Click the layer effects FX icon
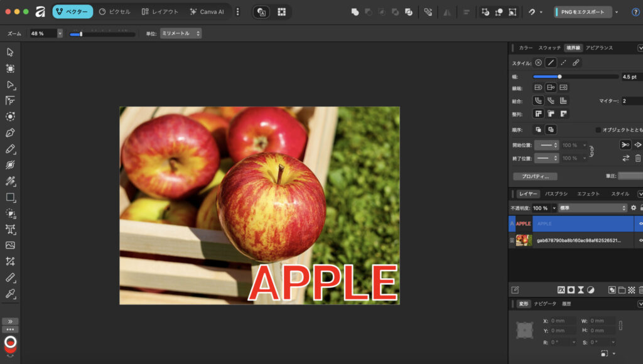 click(561, 290)
